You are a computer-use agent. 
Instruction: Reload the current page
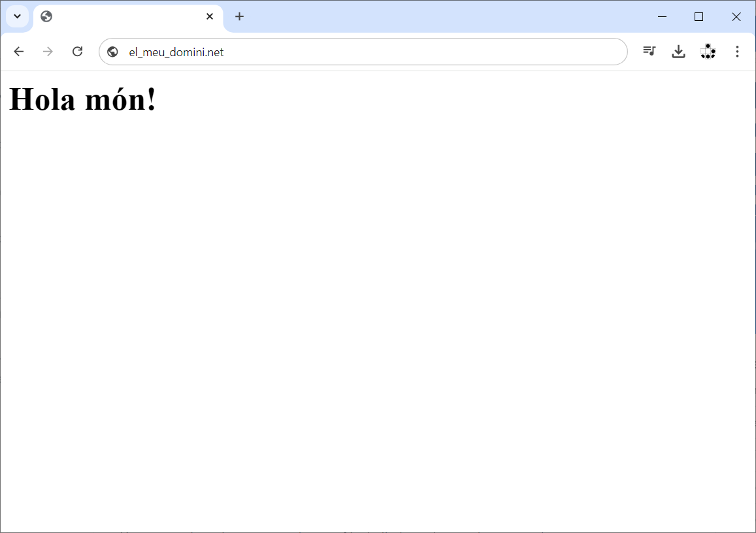tap(77, 52)
